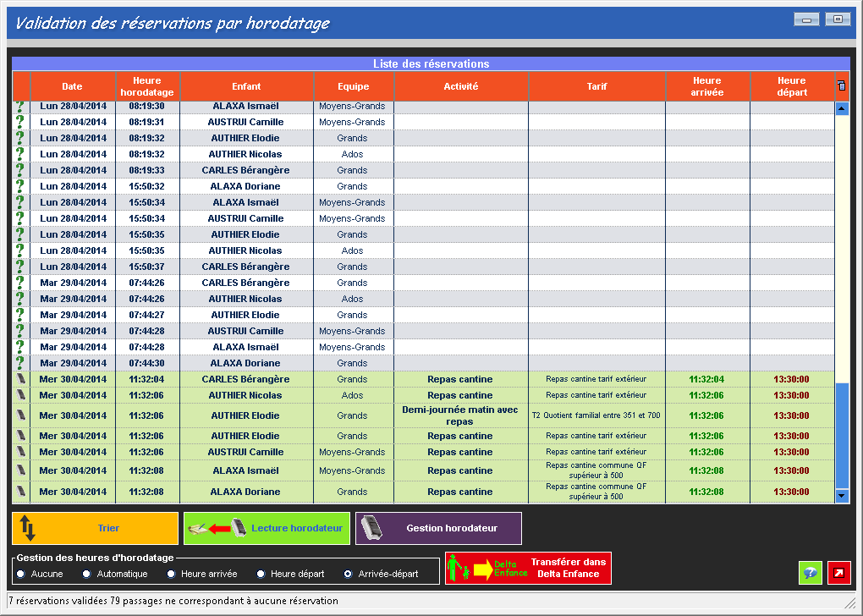
Task: Click device icon on ALAXA Ismaël 11:32:08 row
Action: (21, 470)
